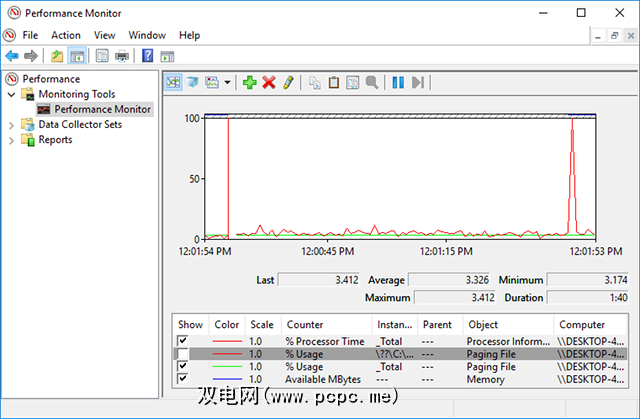Uncheck Show for % Processor Time counter
Viewport: 640px width, 419px height.
(x=182, y=341)
